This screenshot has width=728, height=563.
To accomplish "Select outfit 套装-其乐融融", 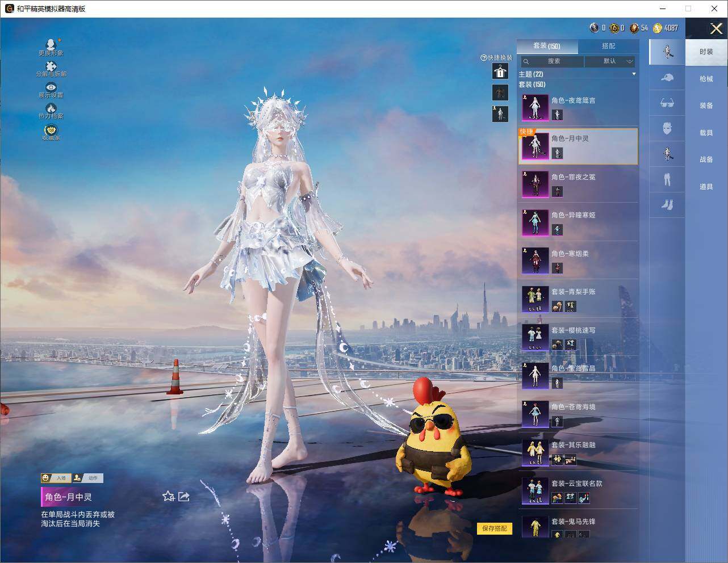I will pos(578,452).
